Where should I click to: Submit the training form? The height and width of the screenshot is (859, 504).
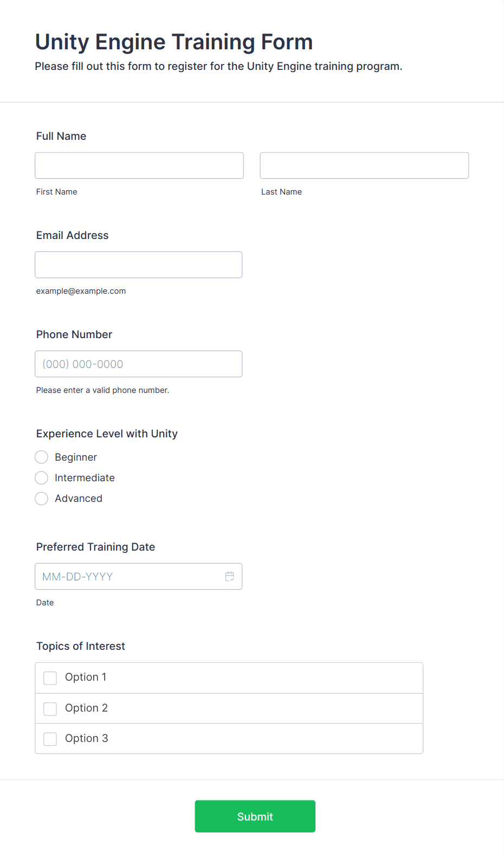tap(255, 816)
